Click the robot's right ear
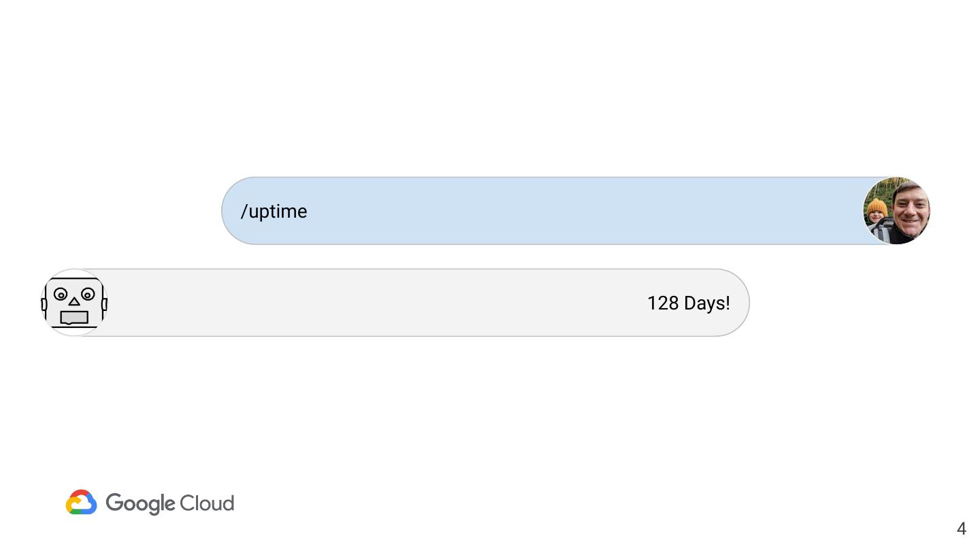The image size is (980, 551). (x=104, y=304)
